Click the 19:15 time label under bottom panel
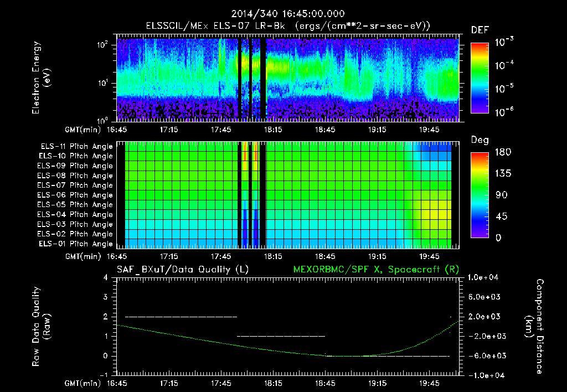This screenshot has height=392, width=567. click(x=377, y=383)
